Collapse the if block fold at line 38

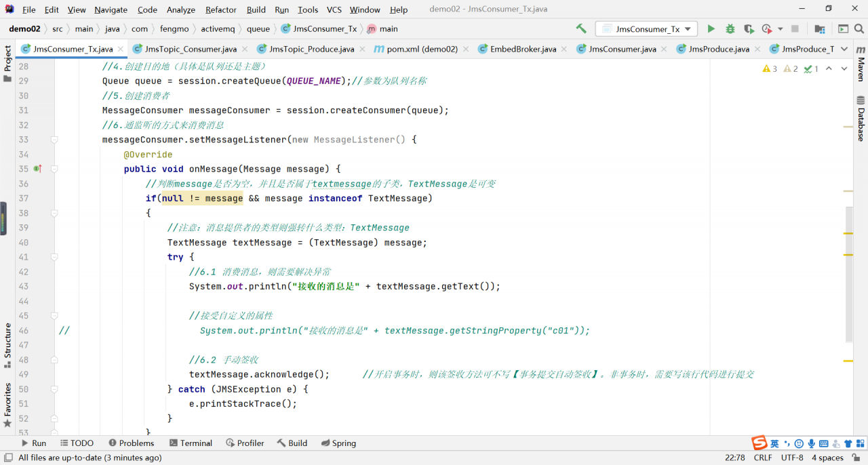click(x=54, y=213)
